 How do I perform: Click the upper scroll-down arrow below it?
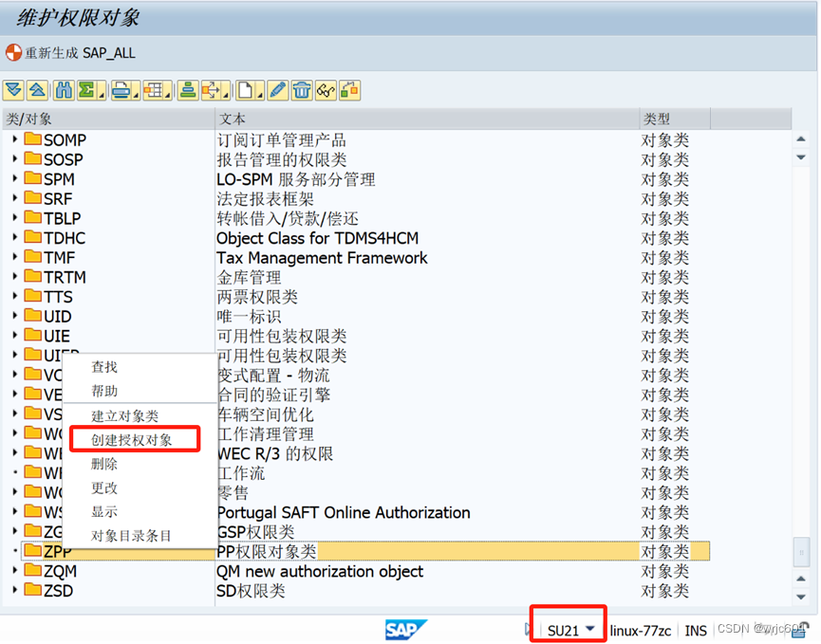click(x=801, y=156)
